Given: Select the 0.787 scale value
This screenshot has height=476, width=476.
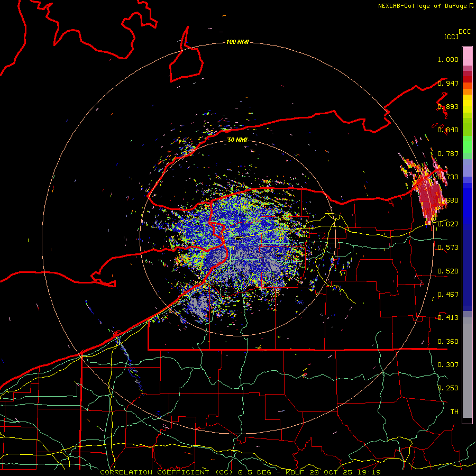Looking at the screenshot, I should 448,153.
